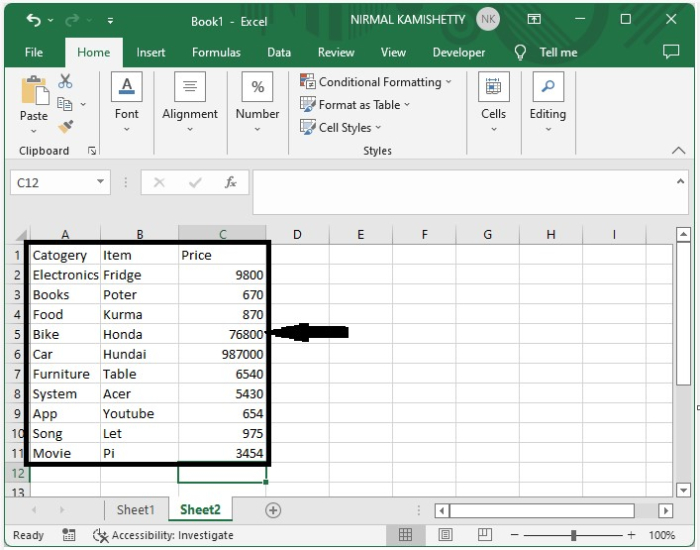This screenshot has width=700, height=550.
Task: Open the Name Box dropdown arrow
Action: [x=100, y=182]
